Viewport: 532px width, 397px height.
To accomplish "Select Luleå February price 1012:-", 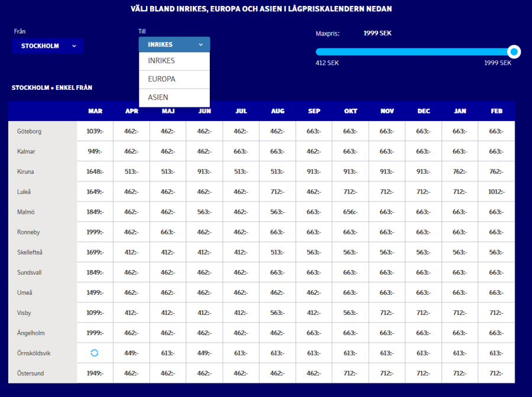I will click(x=496, y=191).
